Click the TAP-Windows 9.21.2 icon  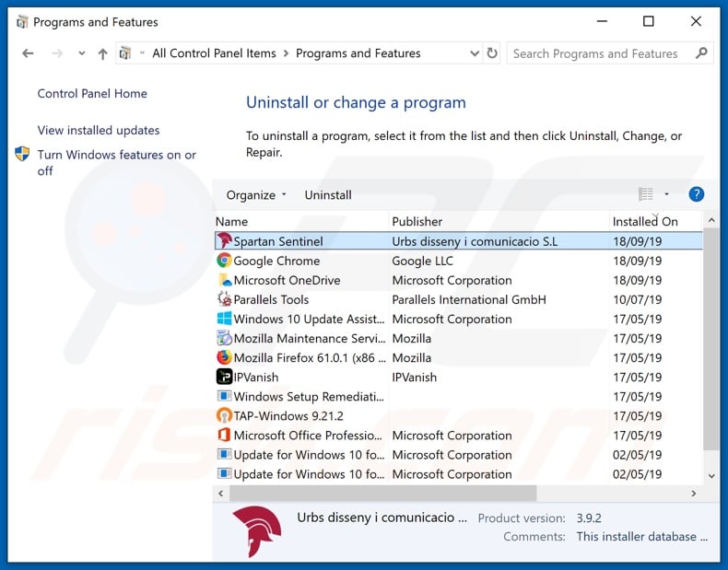point(224,415)
